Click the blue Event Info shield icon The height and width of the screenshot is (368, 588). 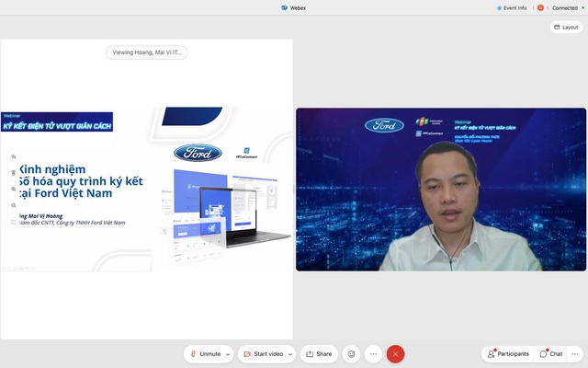pyautogui.click(x=499, y=8)
